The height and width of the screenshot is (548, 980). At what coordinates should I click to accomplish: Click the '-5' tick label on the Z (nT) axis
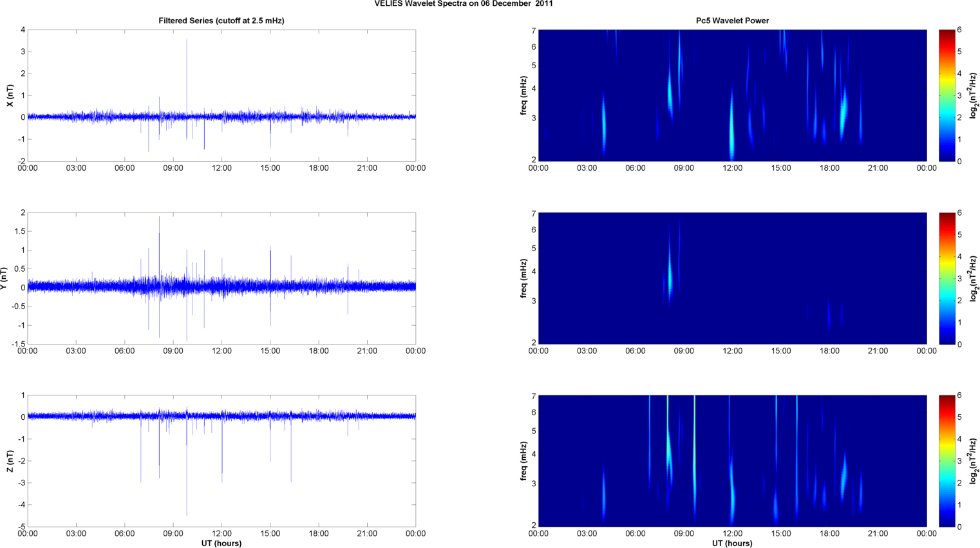(21, 527)
